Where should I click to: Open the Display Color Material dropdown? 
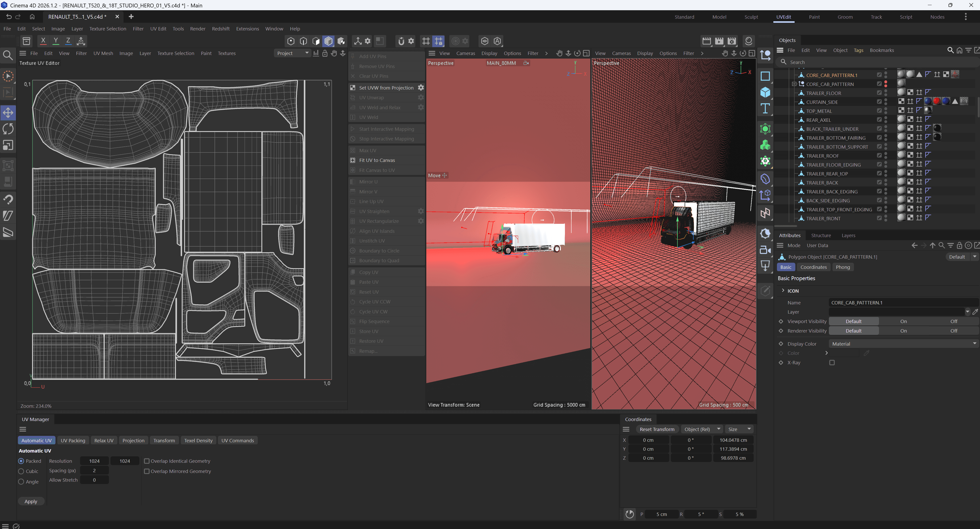tap(903, 344)
